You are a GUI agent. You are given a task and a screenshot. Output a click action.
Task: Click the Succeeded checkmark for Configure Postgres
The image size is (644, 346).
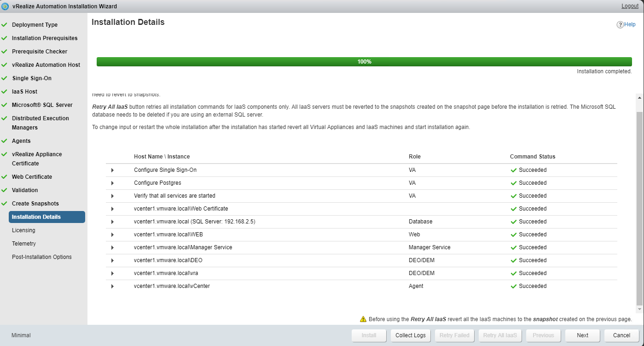point(514,183)
